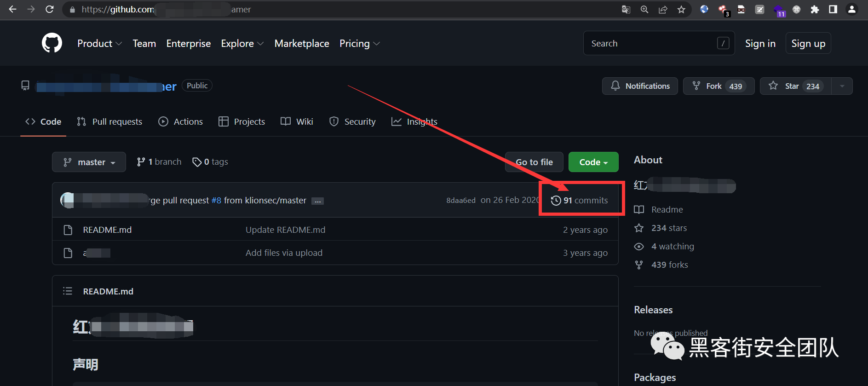Click the browser forward arrow
The height and width of the screenshot is (386, 868).
click(31, 9)
